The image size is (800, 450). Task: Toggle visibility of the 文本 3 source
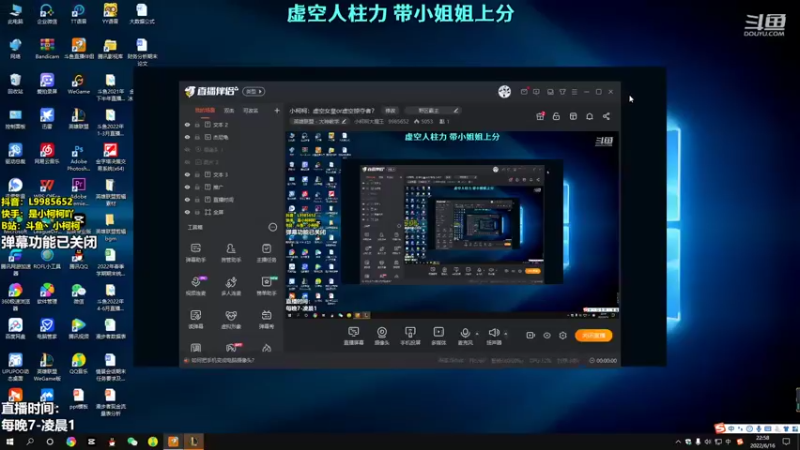pyautogui.click(x=187, y=174)
